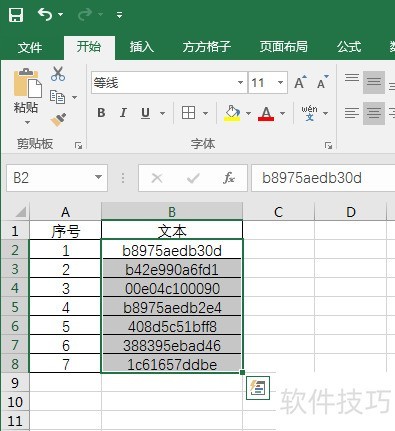395x431 pixels.
Task: Expand the font name dropdown arrow
Action: (x=240, y=82)
